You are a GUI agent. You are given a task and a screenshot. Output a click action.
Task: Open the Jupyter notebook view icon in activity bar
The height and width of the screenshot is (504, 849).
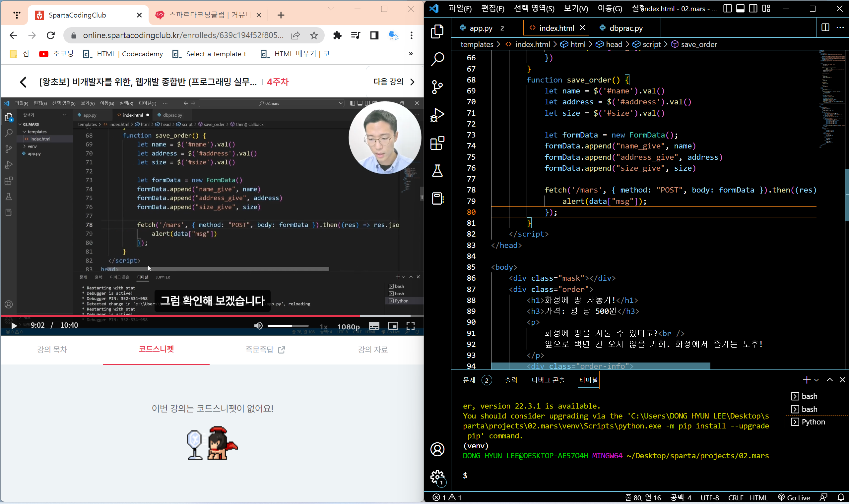point(437,198)
